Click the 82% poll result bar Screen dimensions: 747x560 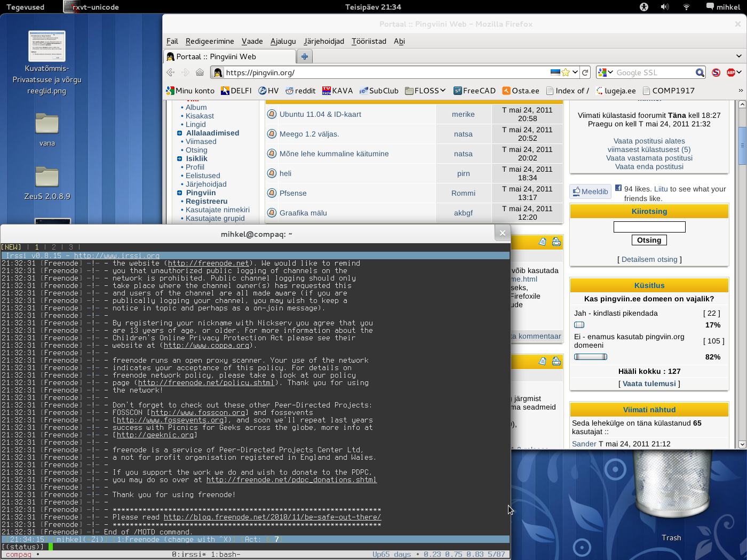tap(591, 357)
